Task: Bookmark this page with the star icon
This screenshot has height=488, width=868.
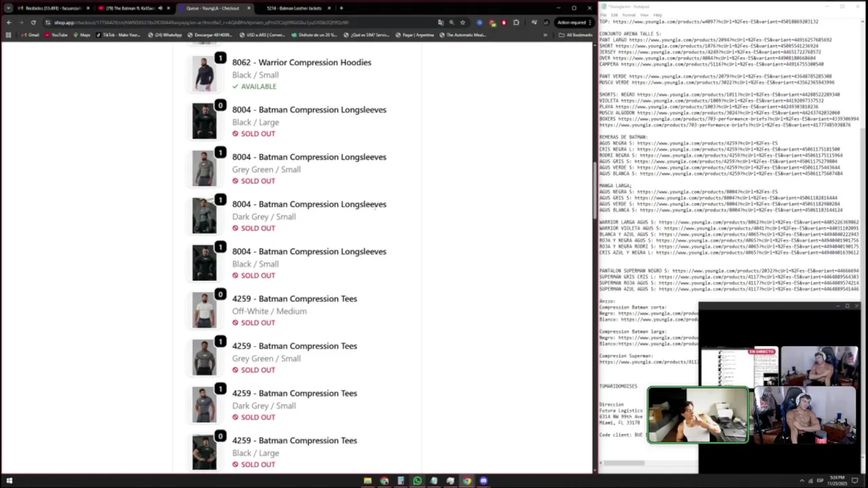Action: (x=462, y=22)
